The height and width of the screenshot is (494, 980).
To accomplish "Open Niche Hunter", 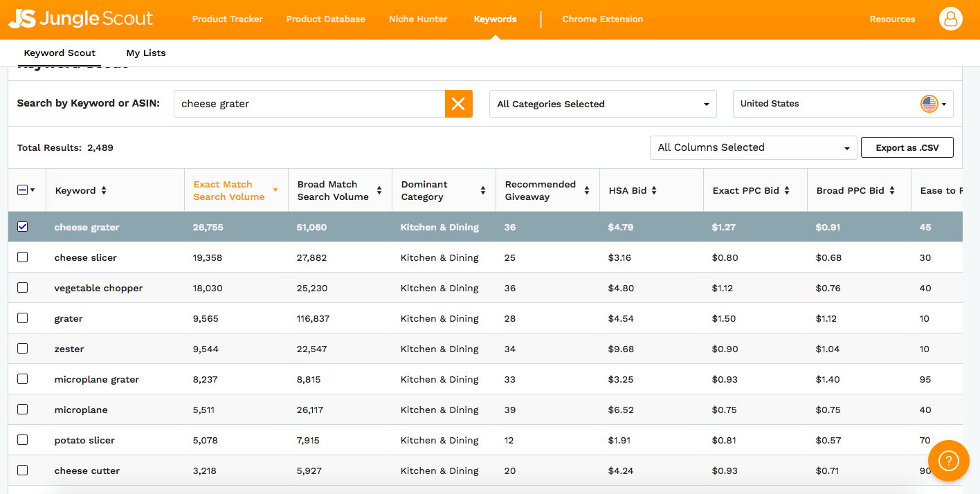I will [x=418, y=19].
